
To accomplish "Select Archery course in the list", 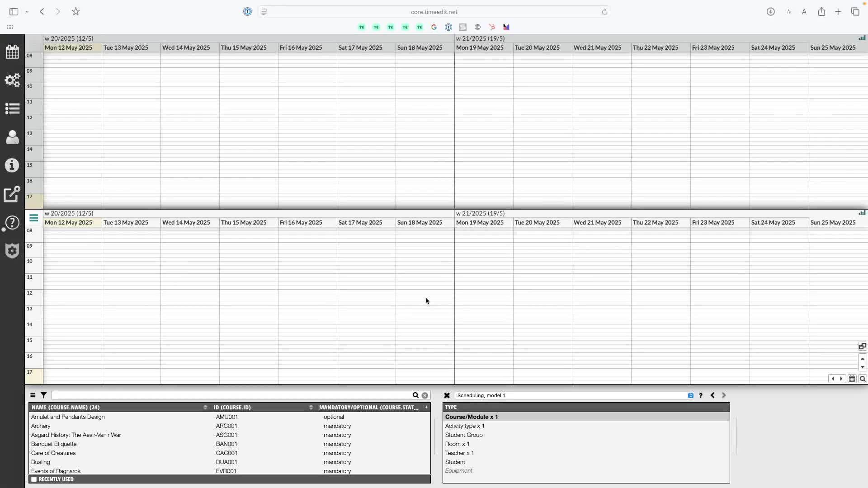I will [41, 426].
